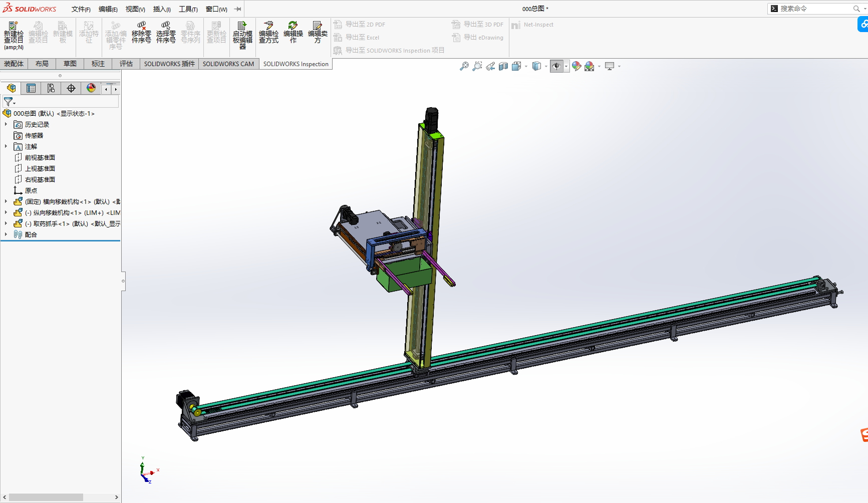
Task: Expand 历史记录 tree node
Action: 6,124
